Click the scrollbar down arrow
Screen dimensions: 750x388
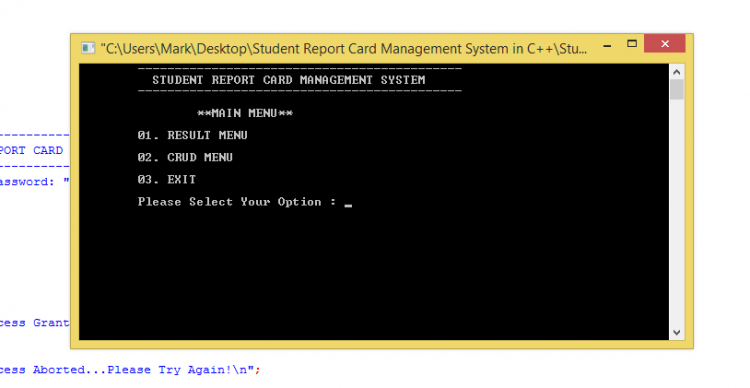tap(676, 332)
